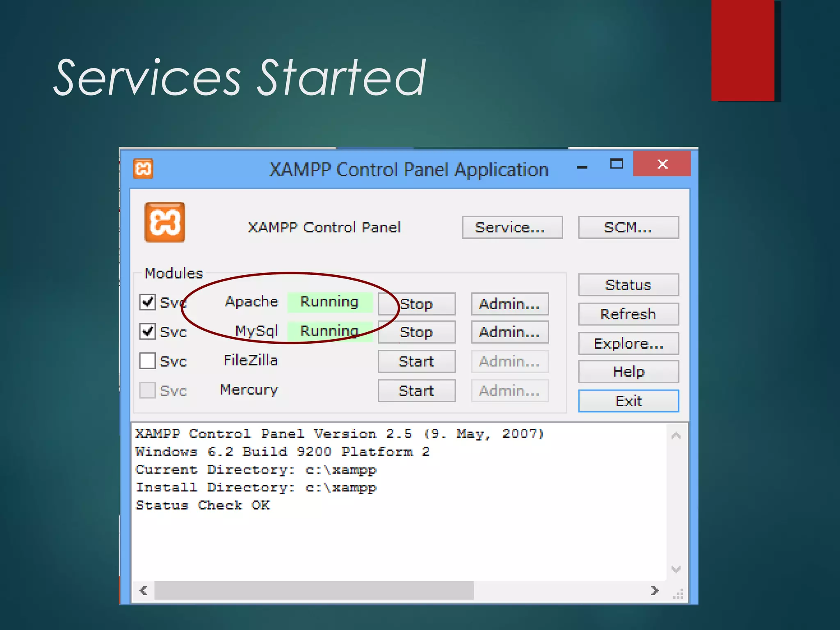The height and width of the screenshot is (630, 840).
Task: Click the 'Status Check OK' log line
Action: click(x=203, y=505)
